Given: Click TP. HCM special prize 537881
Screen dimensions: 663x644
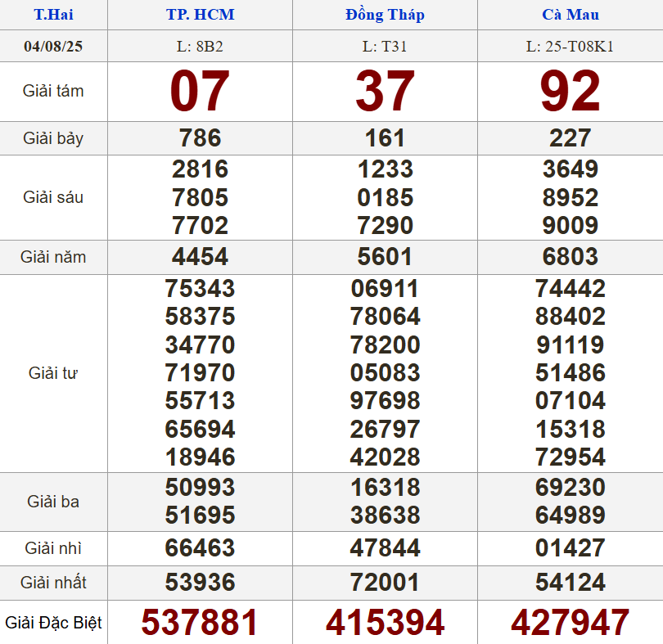Looking at the screenshot, I should pos(200,623).
